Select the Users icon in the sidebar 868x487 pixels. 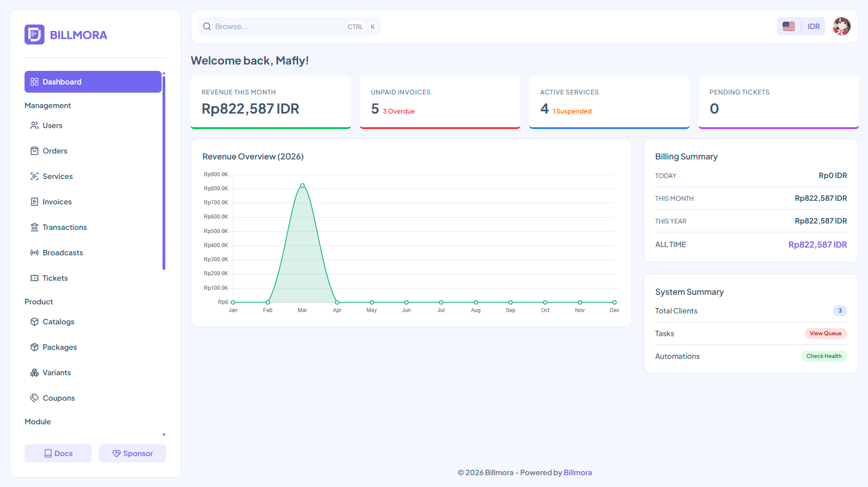point(35,125)
